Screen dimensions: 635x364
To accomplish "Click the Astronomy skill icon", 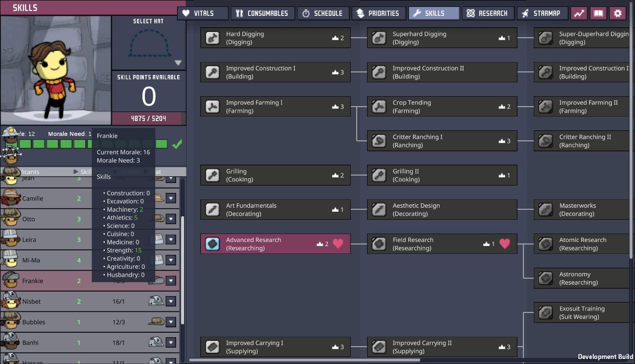I will point(546,278).
